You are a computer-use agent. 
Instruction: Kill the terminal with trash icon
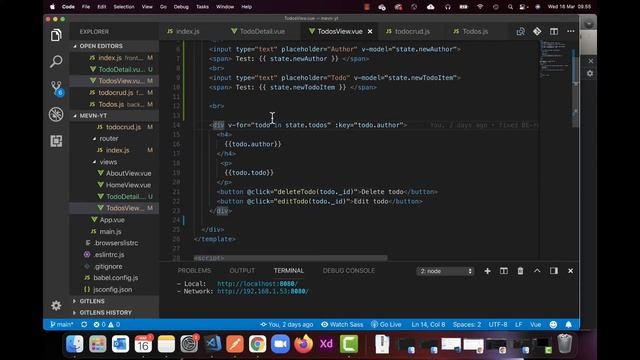520,271
